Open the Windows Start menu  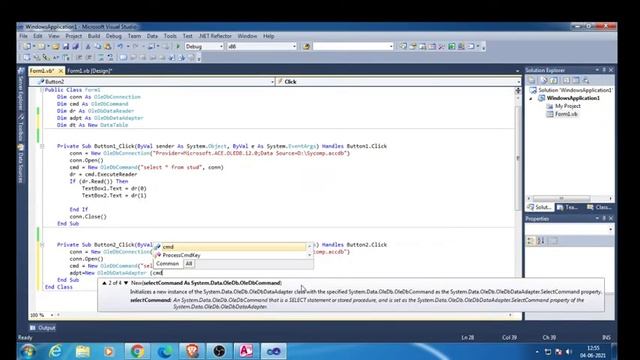tap(29, 351)
